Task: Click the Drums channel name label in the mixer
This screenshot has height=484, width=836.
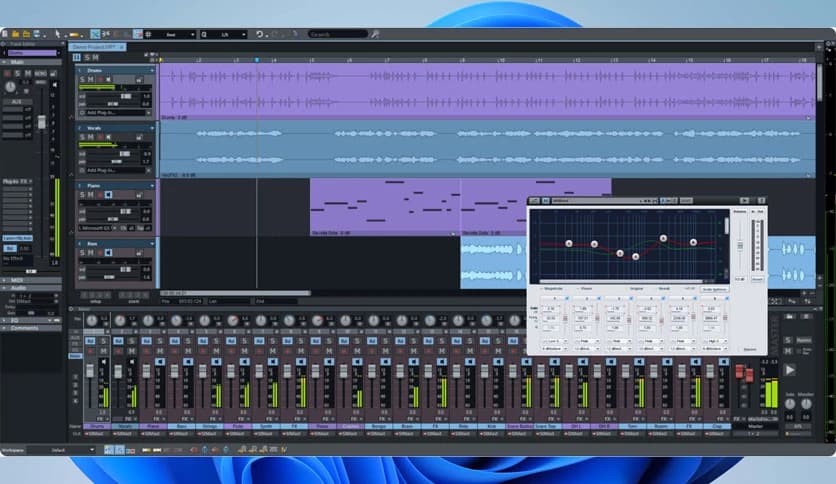Action: (97, 426)
